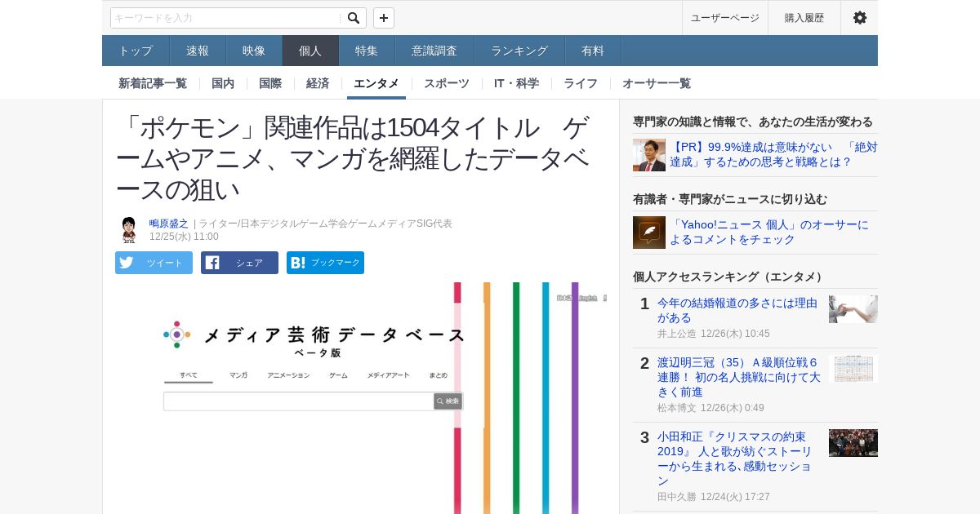Select the 映像 nav tab
This screenshot has width=980, height=514.
click(x=254, y=51)
